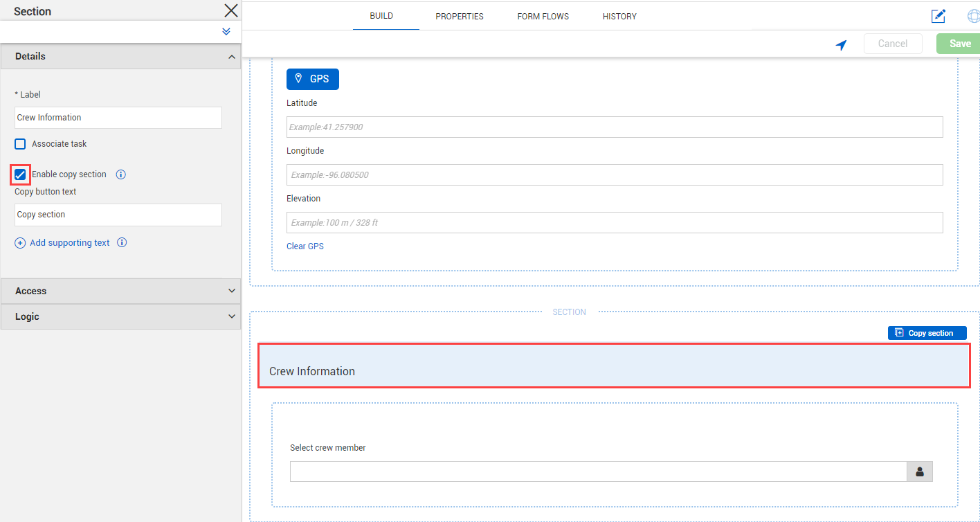Uncheck the Enable copy section checkbox
This screenshot has width=980, height=522.
point(20,174)
